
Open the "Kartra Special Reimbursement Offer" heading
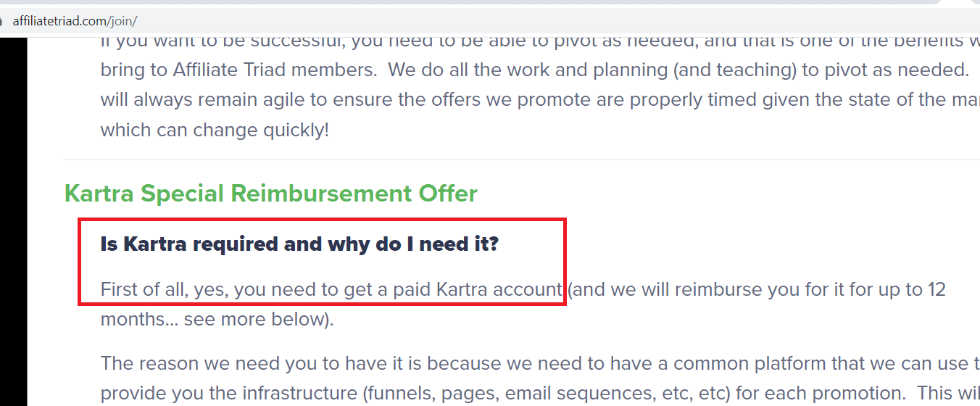tap(271, 194)
